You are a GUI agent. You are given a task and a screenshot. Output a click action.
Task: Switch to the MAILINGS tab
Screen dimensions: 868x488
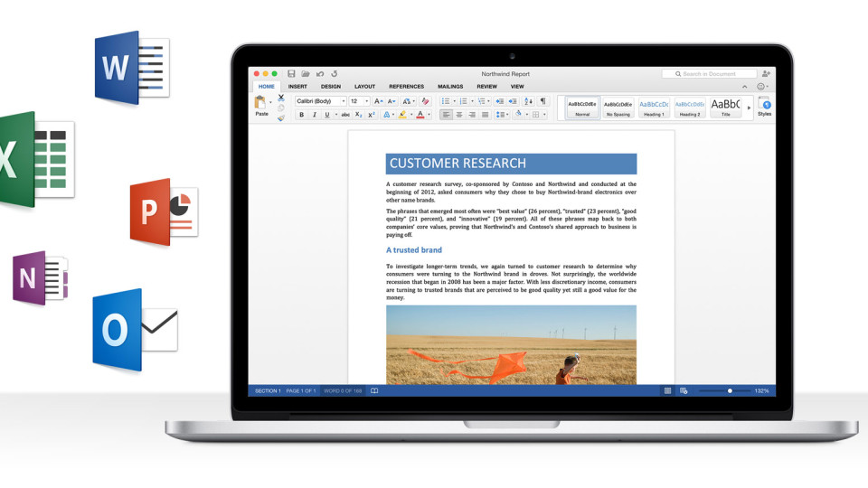point(450,87)
